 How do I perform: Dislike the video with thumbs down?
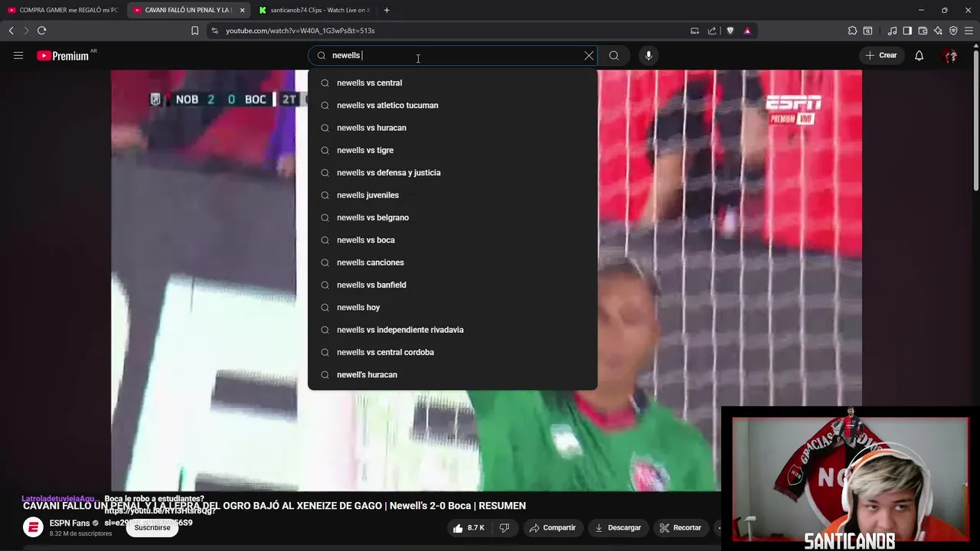[x=504, y=527]
